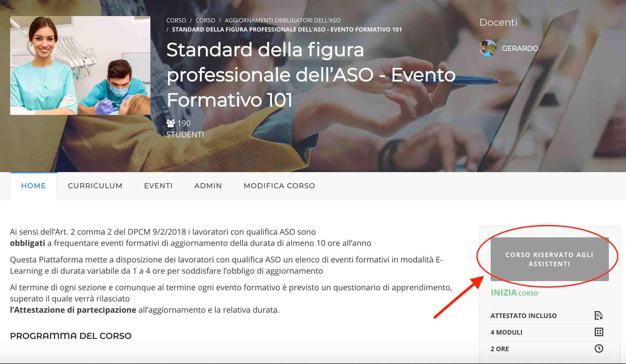Click the Inizia Corso link
Viewport: 626px width, 364px height.
514,293
